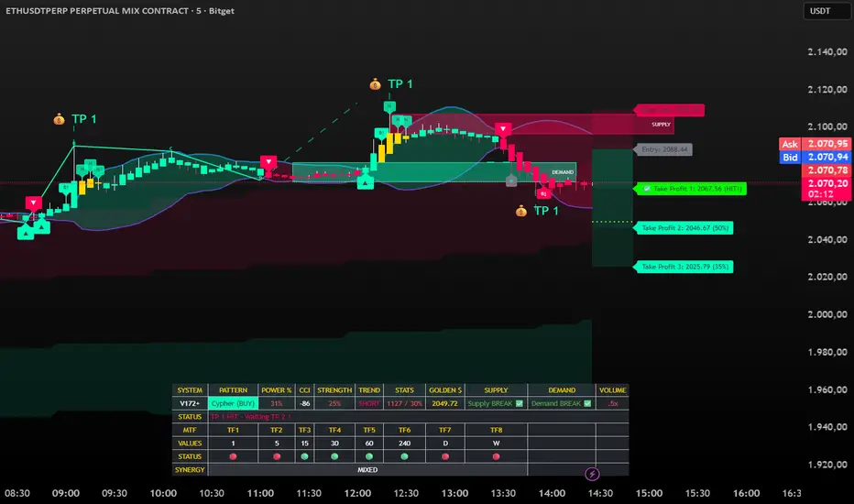Click the 2.070,78 price tag
Viewport: 854px width, 504px height.
point(827,170)
